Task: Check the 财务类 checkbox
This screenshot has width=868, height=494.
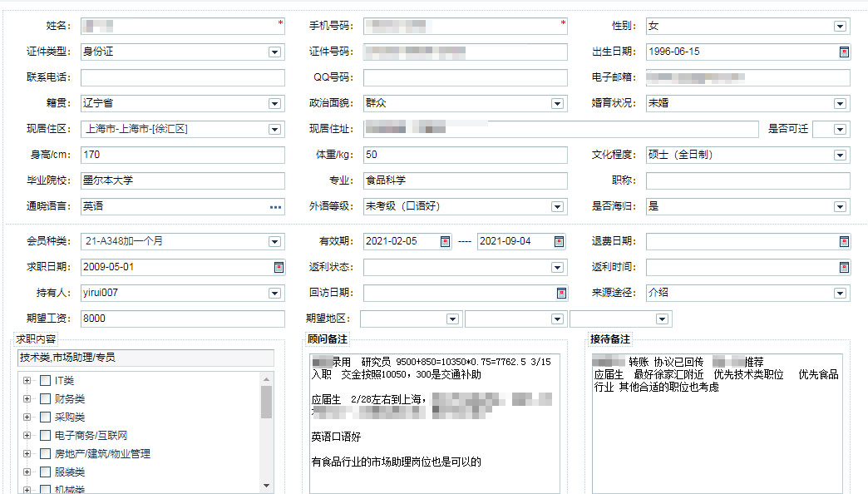Action: click(46, 398)
